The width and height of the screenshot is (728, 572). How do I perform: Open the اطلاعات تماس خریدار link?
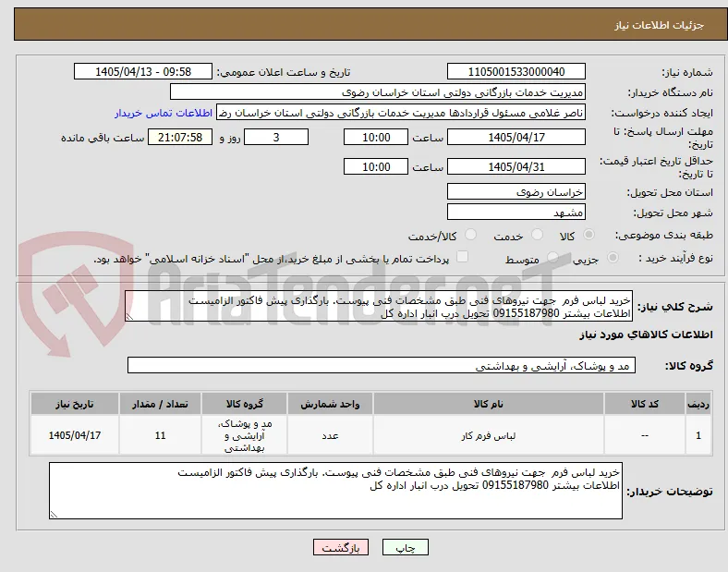pos(164,113)
